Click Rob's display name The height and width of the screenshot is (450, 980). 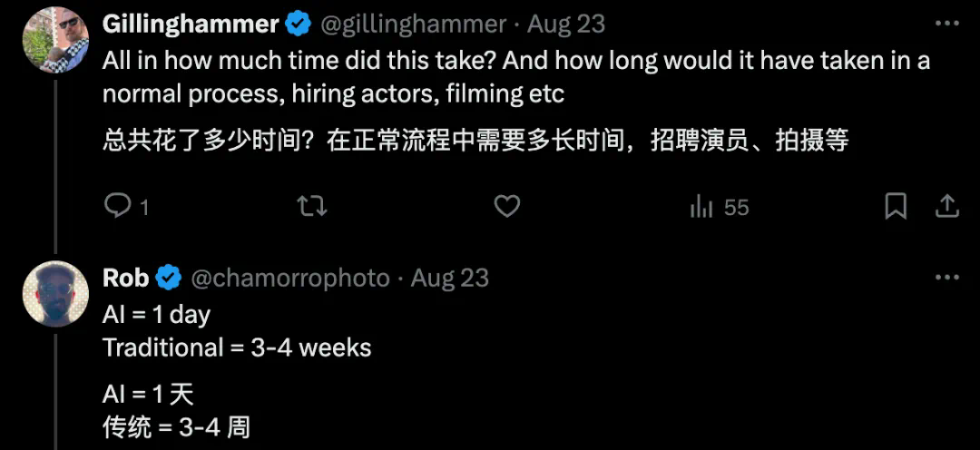[125, 278]
